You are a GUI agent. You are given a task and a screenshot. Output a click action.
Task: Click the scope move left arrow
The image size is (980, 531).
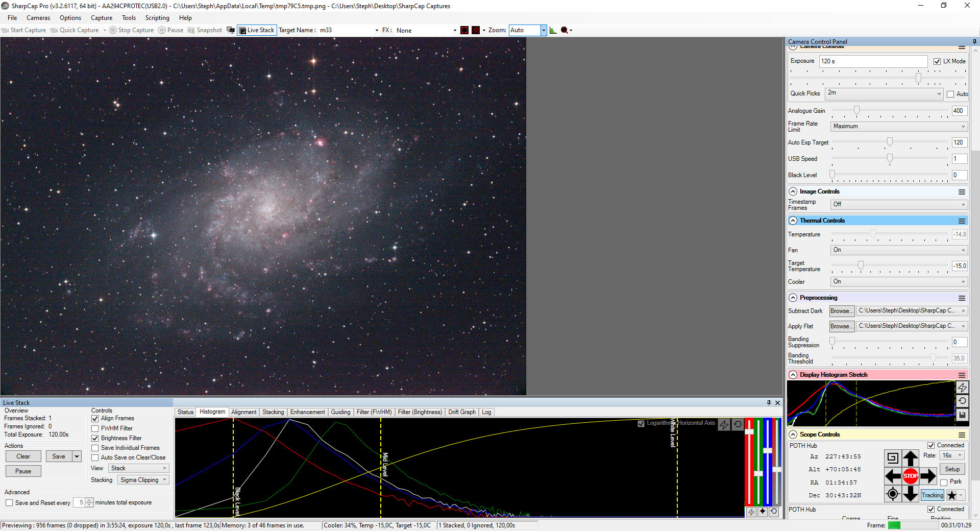pos(892,476)
